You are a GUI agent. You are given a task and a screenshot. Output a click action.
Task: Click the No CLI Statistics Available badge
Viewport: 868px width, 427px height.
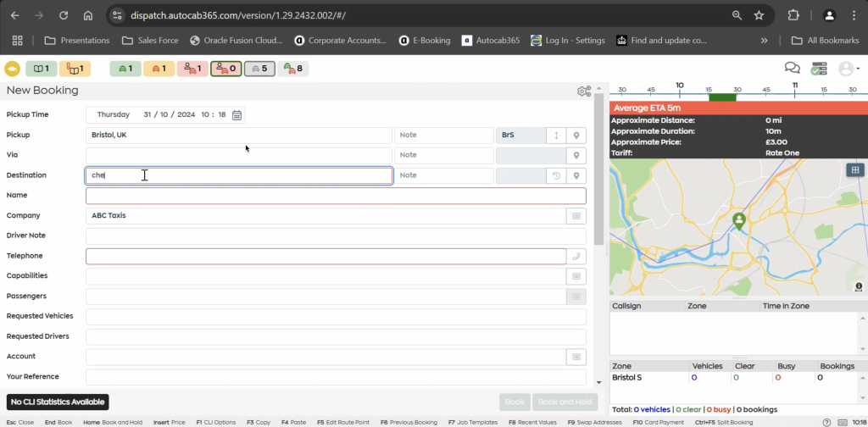[58, 402]
